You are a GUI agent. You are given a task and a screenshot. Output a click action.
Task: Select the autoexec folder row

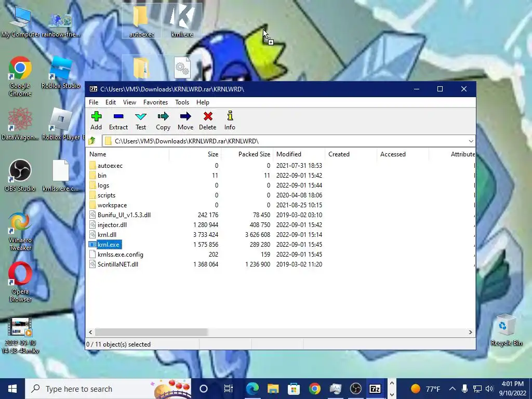(x=280, y=166)
